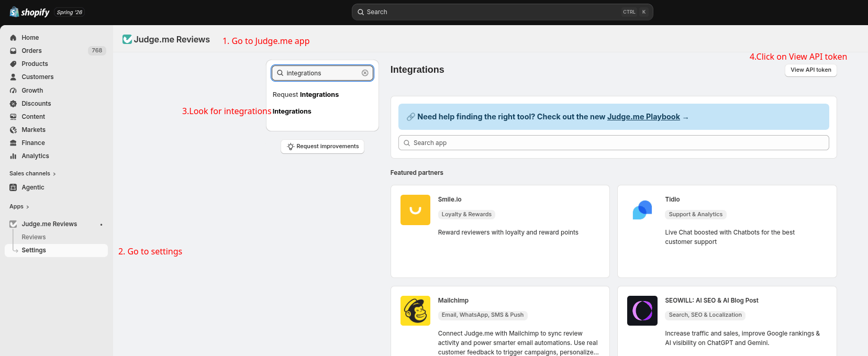Click the pin dot next to Judge.me Reviews

click(102, 225)
